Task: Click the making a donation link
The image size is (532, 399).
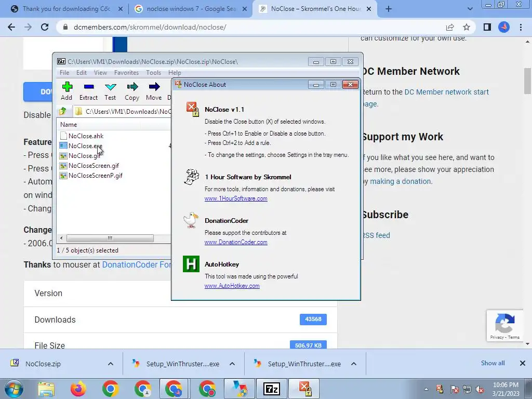Action: tap(401, 181)
